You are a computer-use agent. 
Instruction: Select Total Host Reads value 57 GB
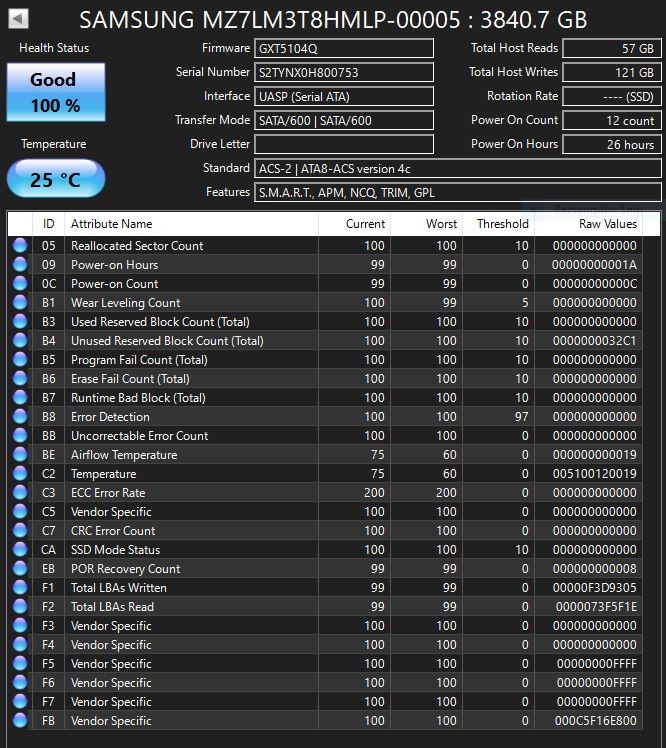tap(612, 49)
